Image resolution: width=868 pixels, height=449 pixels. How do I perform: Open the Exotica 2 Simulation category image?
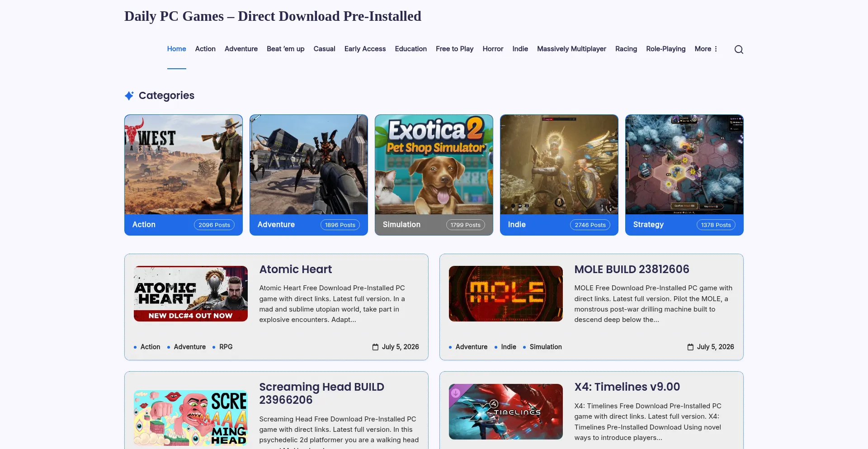click(x=434, y=165)
